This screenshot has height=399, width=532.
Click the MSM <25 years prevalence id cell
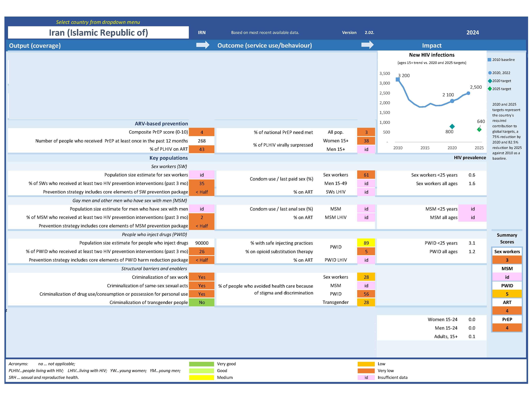click(473, 209)
